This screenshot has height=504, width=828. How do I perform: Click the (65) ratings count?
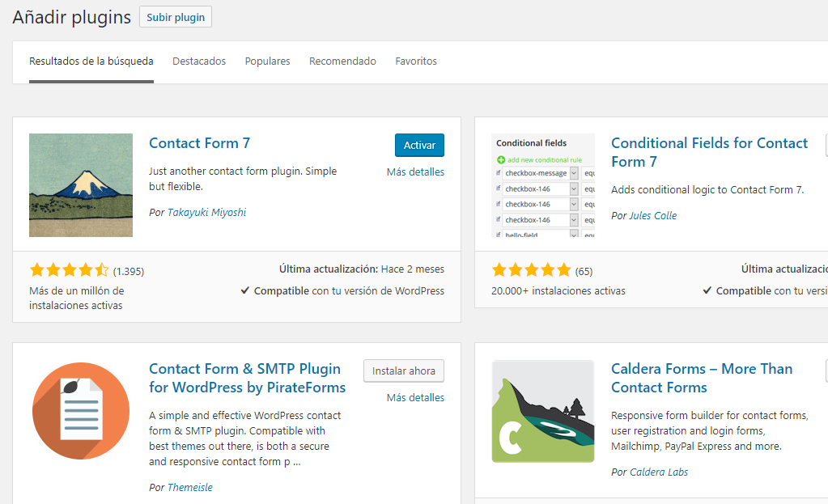[x=584, y=271]
